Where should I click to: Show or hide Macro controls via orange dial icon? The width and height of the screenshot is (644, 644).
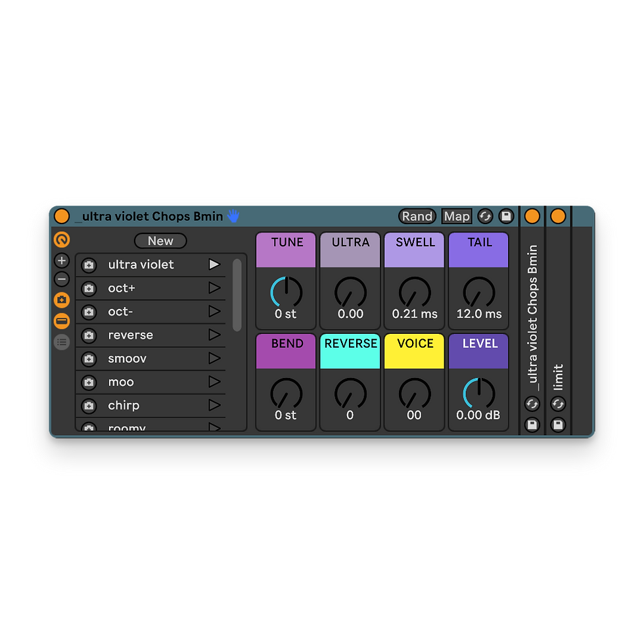pyautogui.click(x=62, y=239)
